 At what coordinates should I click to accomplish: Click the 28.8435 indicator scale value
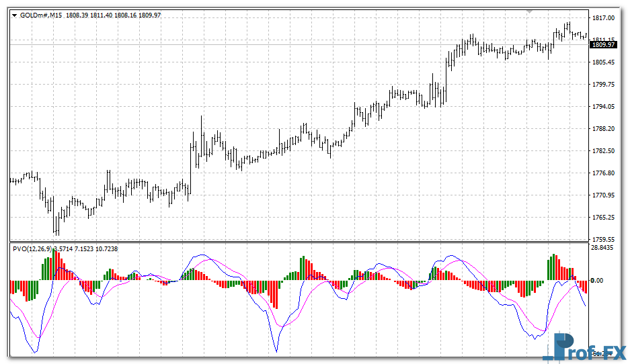click(x=602, y=248)
